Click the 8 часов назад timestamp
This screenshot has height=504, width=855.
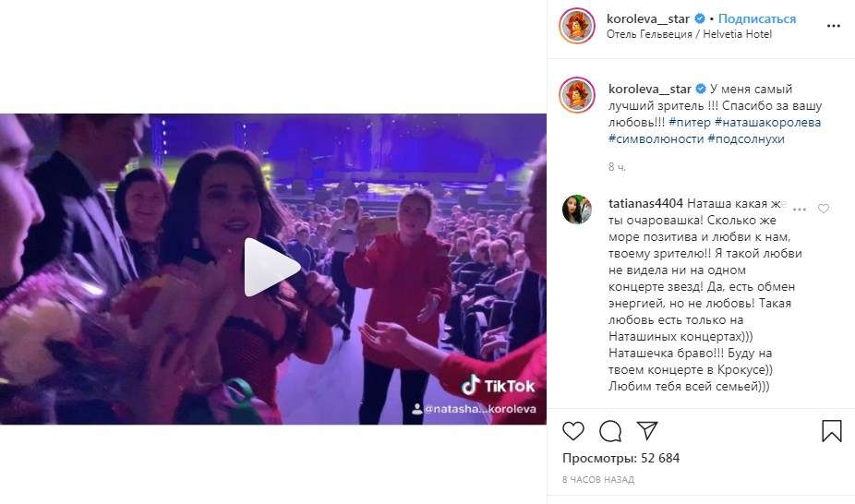point(598,480)
